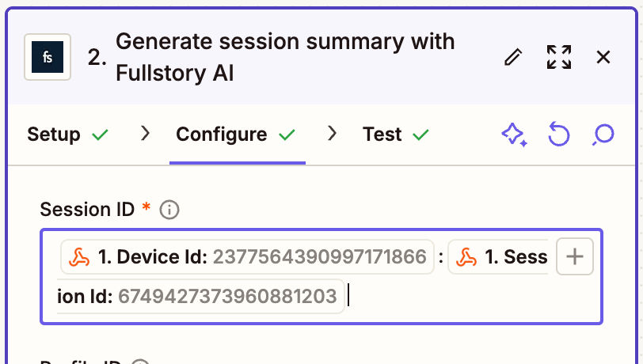Open the AI sparkle assistant icon
The image size is (643, 364).
tap(514, 135)
